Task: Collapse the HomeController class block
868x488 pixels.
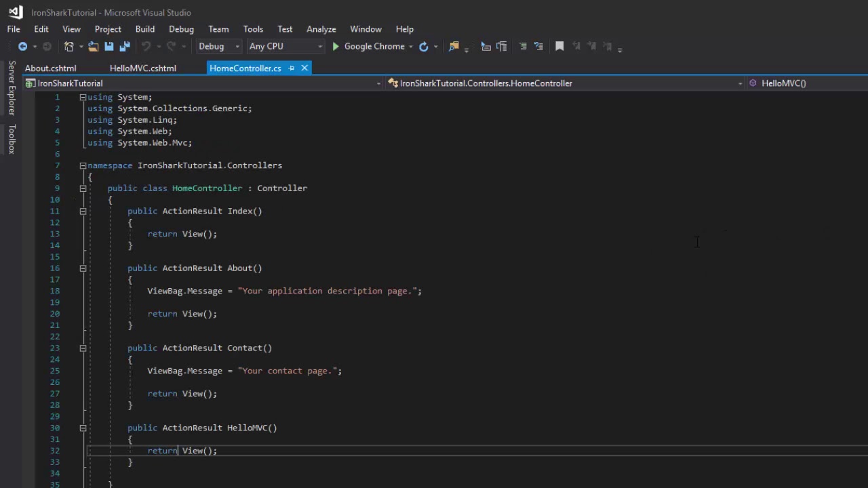Action: tap(83, 188)
